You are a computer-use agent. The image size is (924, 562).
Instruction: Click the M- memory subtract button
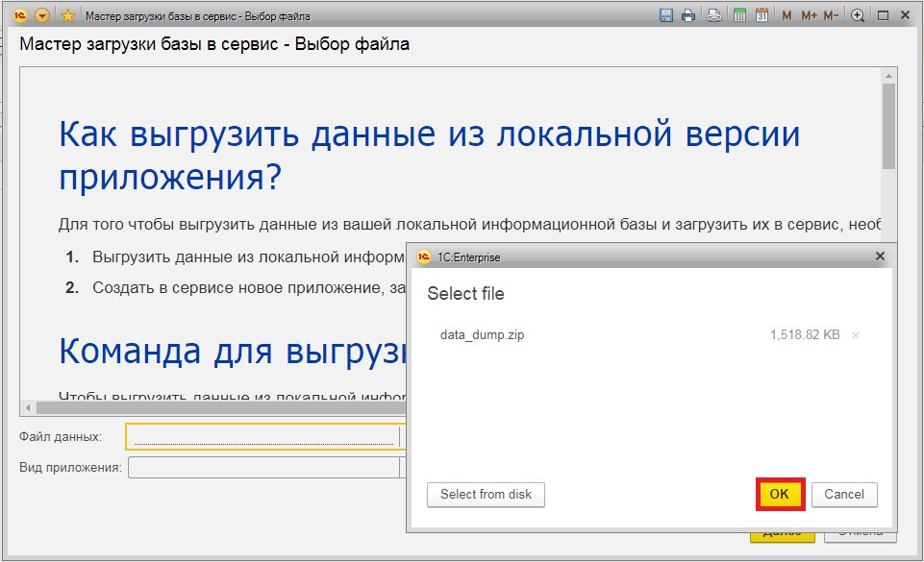pyautogui.click(x=831, y=15)
